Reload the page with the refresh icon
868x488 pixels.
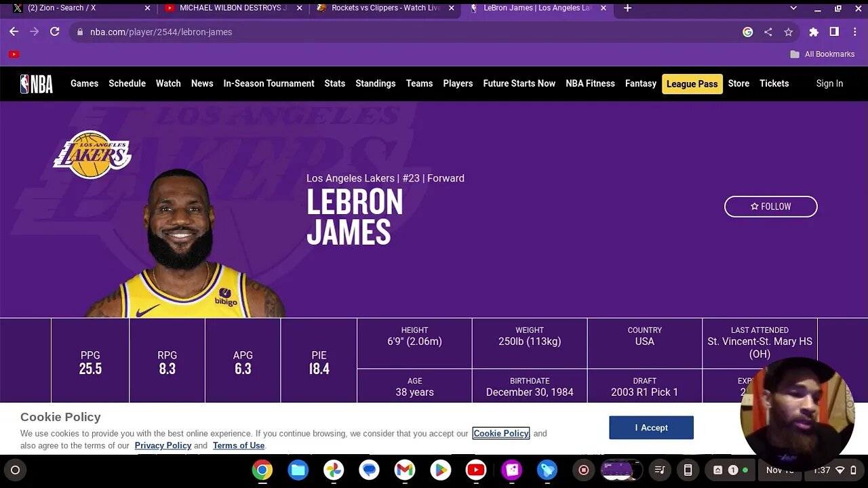(x=55, y=32)
